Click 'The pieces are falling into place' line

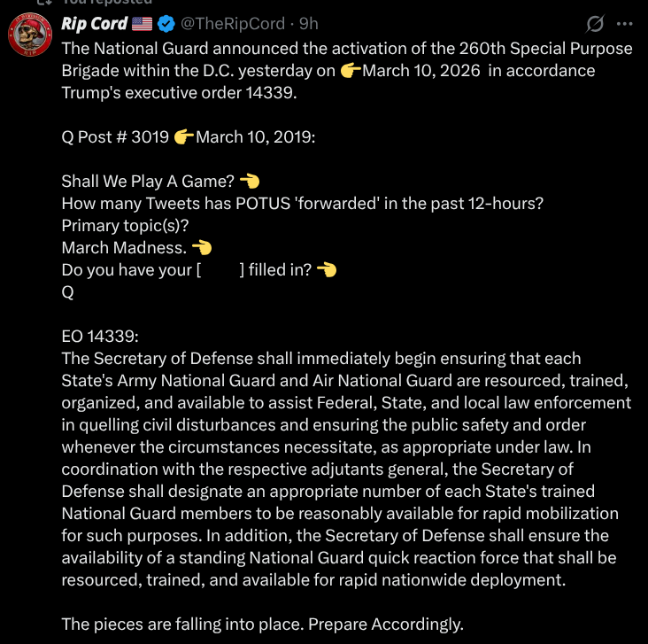(x=262, y=624)
